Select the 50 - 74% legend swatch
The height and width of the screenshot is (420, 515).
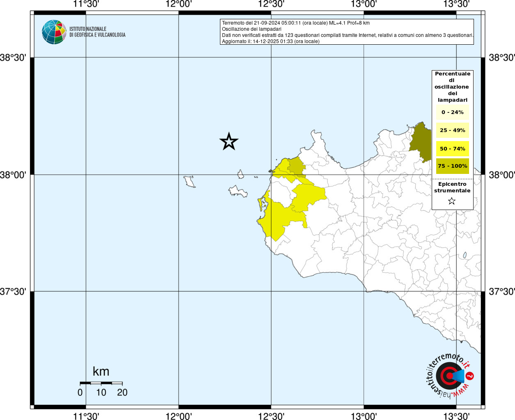click(x=453, y=148)
